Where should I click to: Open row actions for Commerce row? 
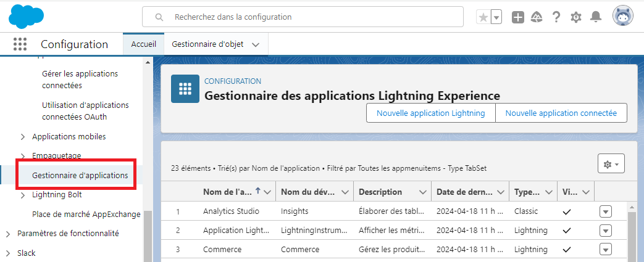point(606,249)
